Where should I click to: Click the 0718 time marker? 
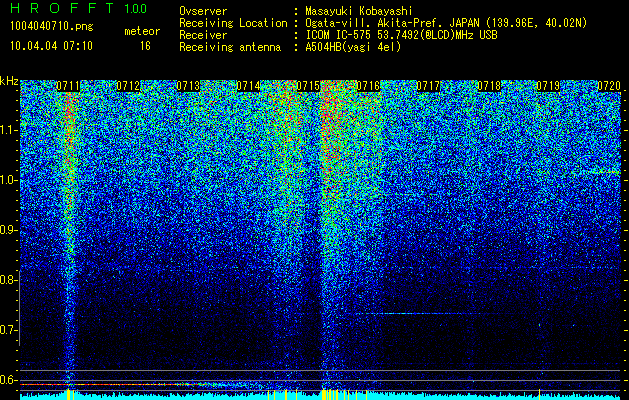point(489,86)
